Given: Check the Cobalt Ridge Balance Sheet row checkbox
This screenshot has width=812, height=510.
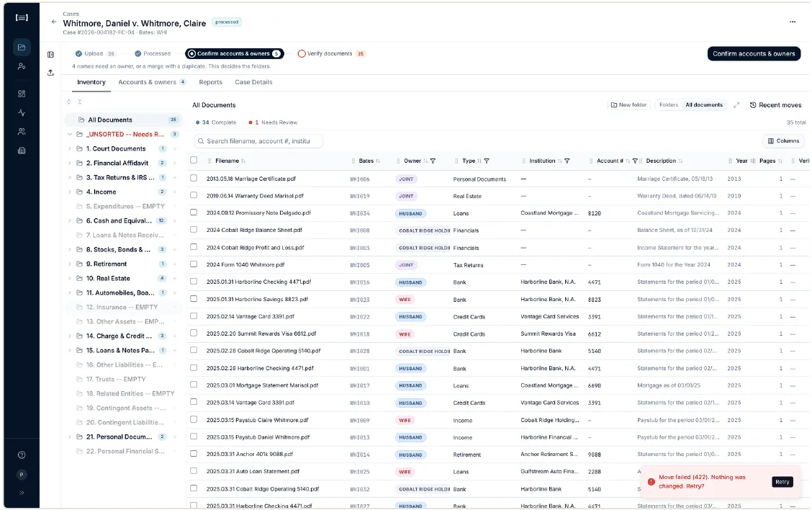Looking at the screenshot, I should click(194, 229).
